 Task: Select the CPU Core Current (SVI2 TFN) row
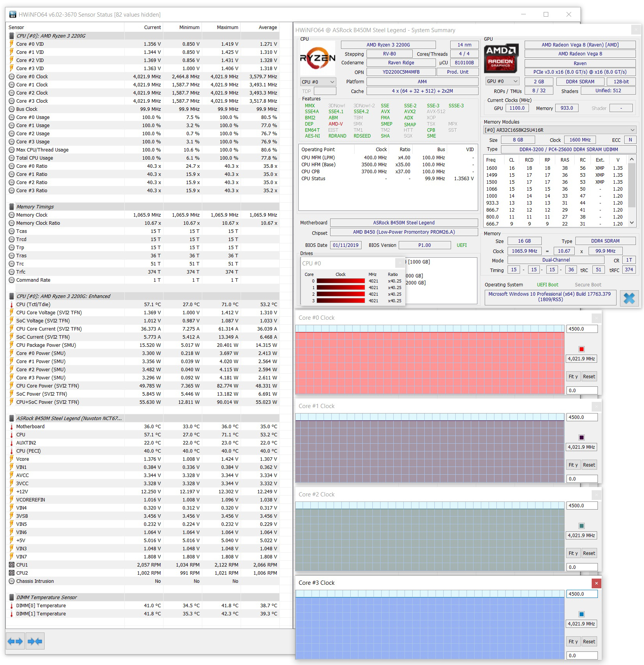(143, 329)
